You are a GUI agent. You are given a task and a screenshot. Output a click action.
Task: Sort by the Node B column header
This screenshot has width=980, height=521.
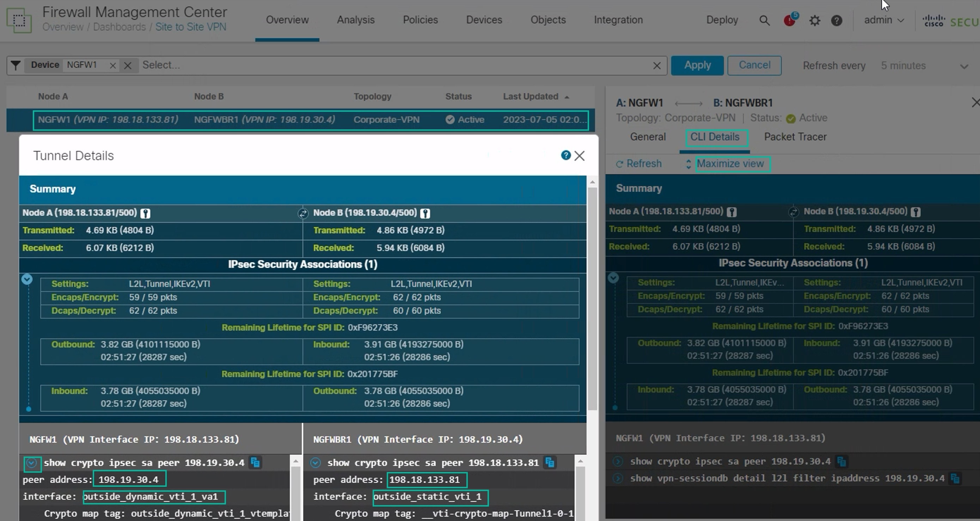tap(209, 97)
